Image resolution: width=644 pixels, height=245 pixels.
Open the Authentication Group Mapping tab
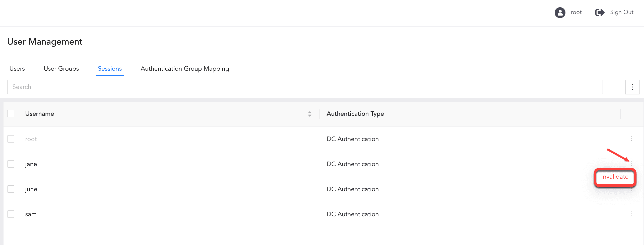[185, 68]
